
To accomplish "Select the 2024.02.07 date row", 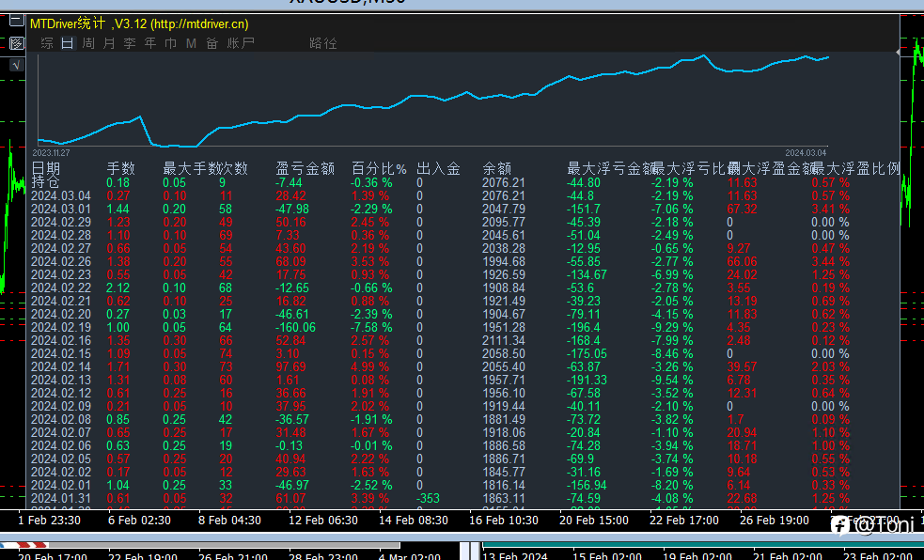I will coord(61,432).
